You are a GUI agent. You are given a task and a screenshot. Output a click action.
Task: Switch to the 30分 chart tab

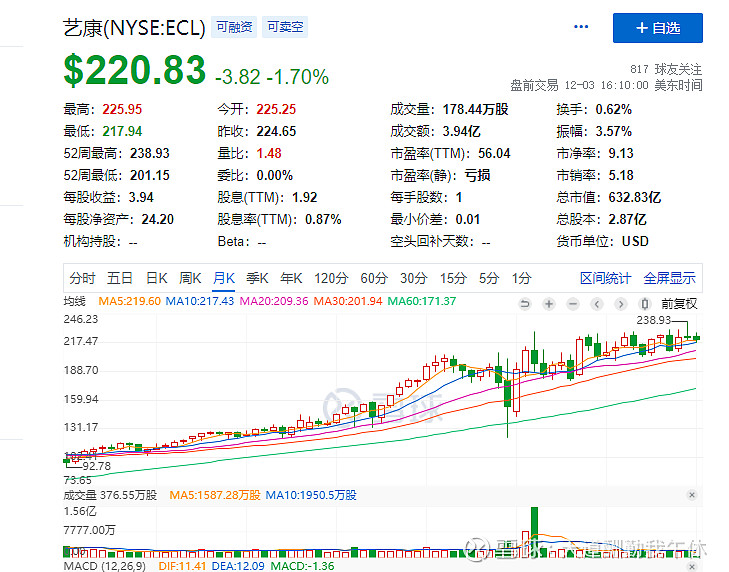point(414,278)
